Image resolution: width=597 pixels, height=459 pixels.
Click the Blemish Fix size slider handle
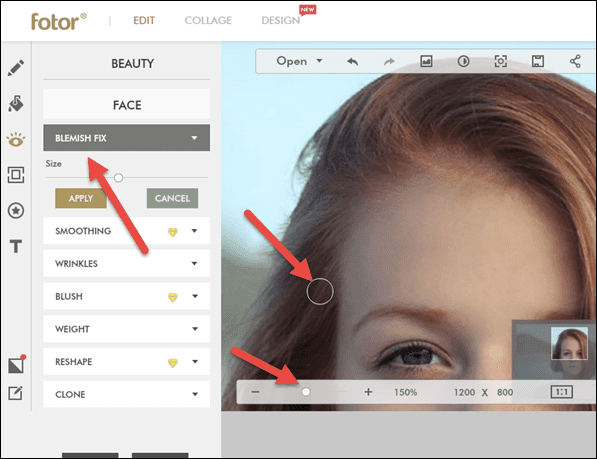(x=118, y=178)
